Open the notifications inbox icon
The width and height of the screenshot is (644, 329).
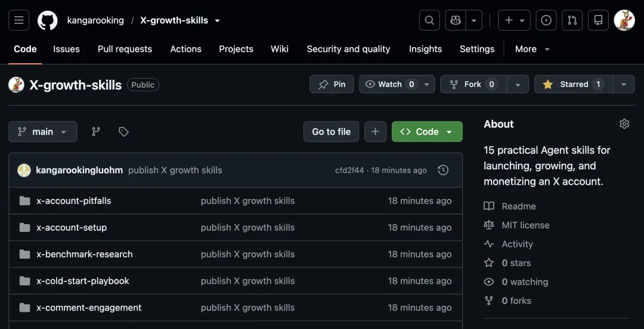[599, 20]
